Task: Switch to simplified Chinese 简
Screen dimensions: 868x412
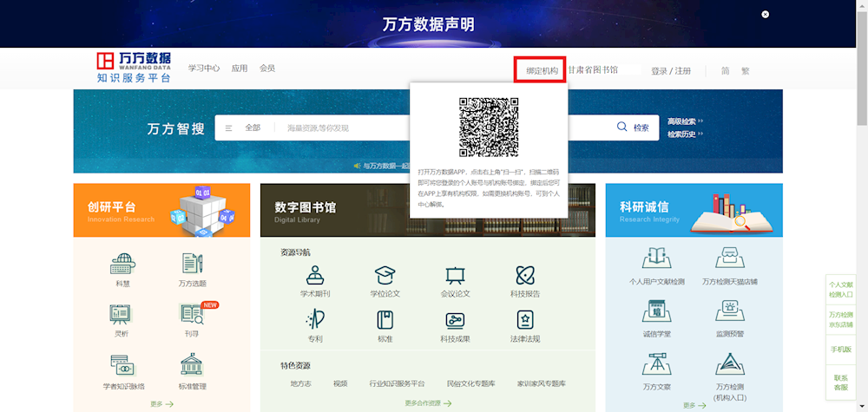Action: (x=725, y=71)
